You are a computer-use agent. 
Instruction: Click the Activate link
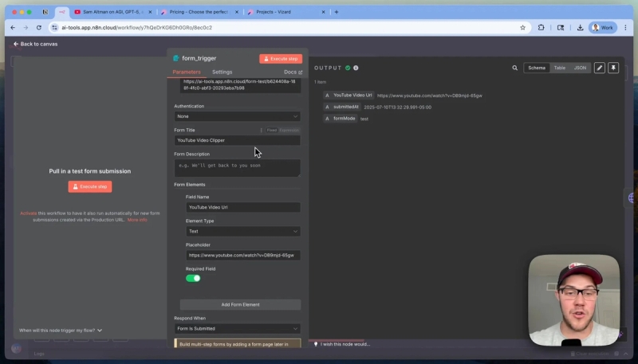pos(29,213)
